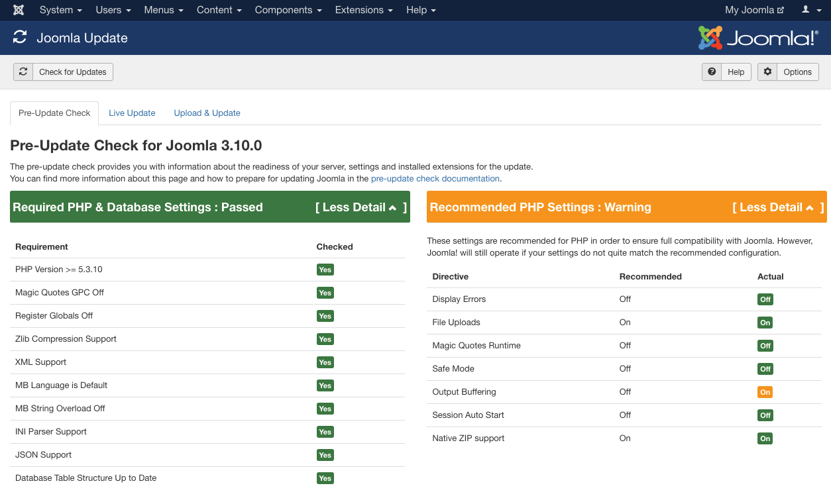
Task: Click the refresh icon on Check for Updates
Action: pyautogui.click(x=23, y=72)
